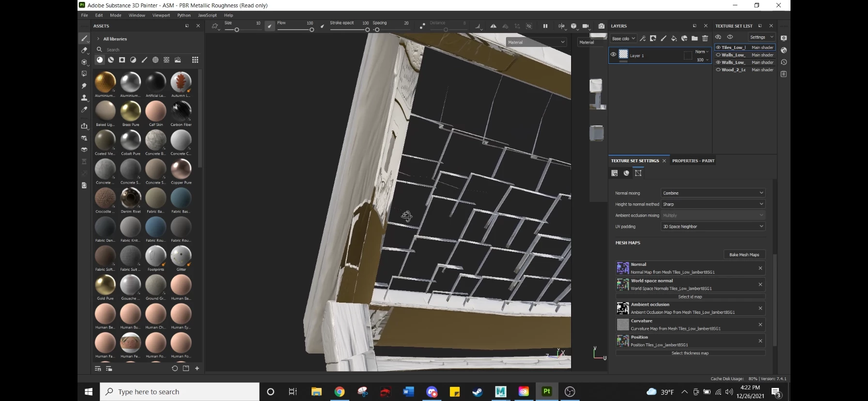Open the Viewport menu

click(x=161, y=15)
